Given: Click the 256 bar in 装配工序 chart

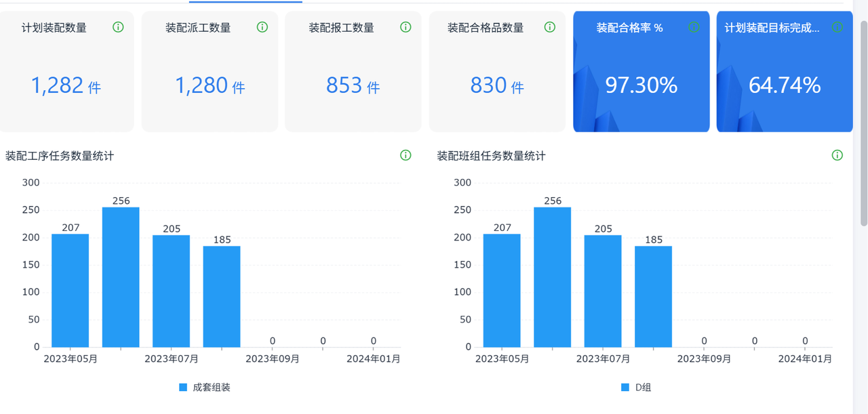Looking at the screenshot, I should pos(121,277).
